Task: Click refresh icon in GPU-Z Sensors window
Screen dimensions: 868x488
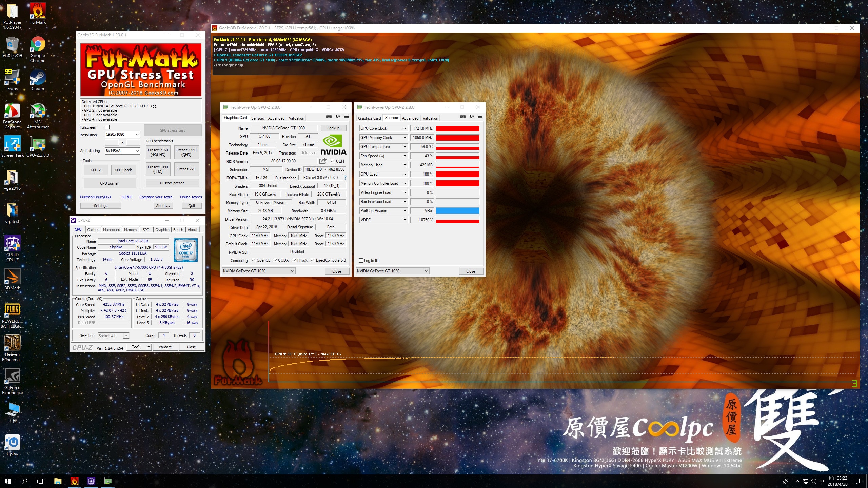Action: click(472, 116)
